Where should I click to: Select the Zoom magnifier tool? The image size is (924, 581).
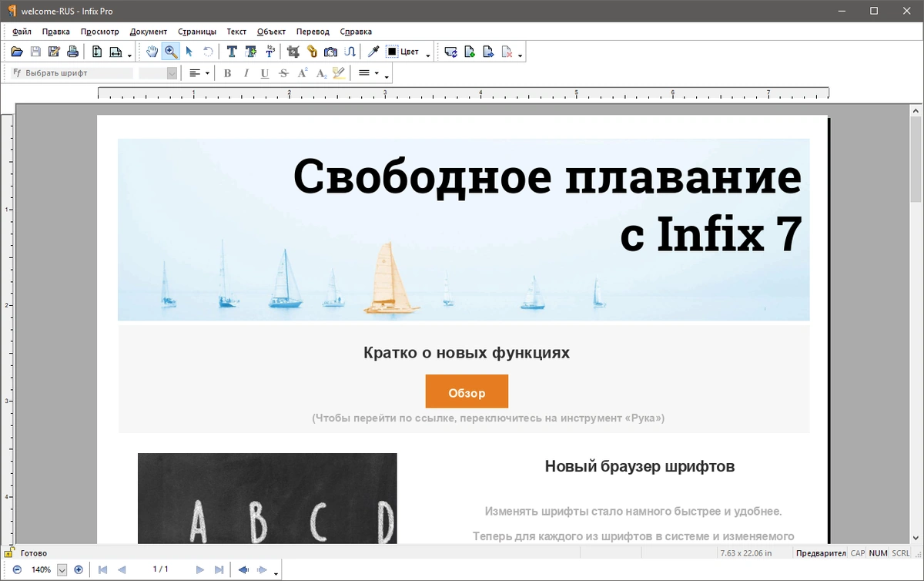(171, 52)
